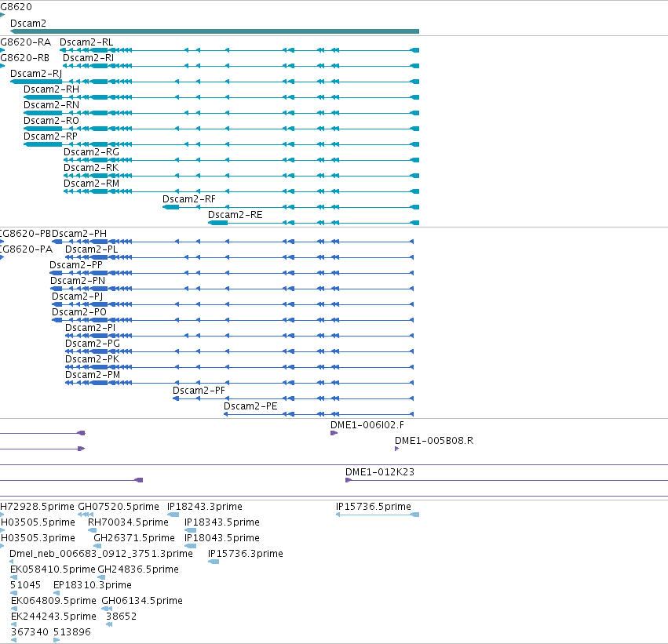
Task: Click the Dscam2-RF first exon block
Action: [171, 207]
